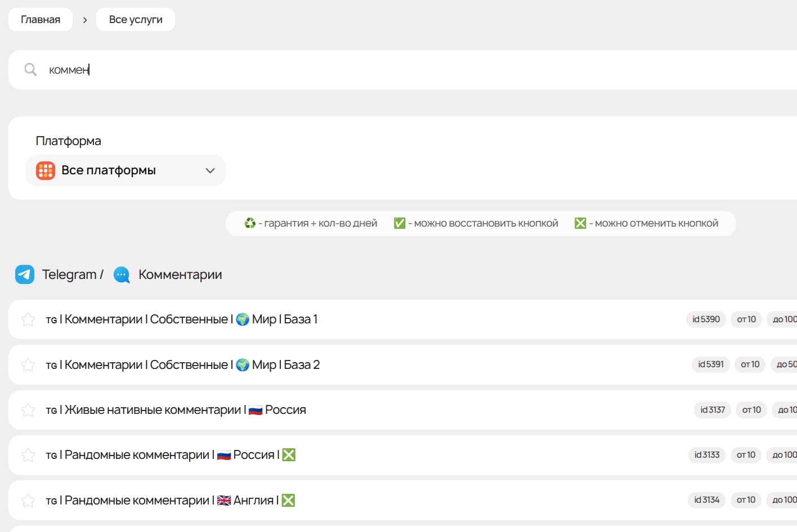This screenshot has height=532, width=797.
Task: Toggle favorite star for Живые нативные комментарии
Action: (x=28, y=410)
